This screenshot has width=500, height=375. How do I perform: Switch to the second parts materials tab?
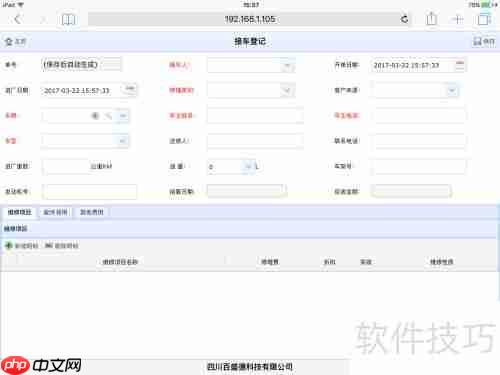point(55,212)
